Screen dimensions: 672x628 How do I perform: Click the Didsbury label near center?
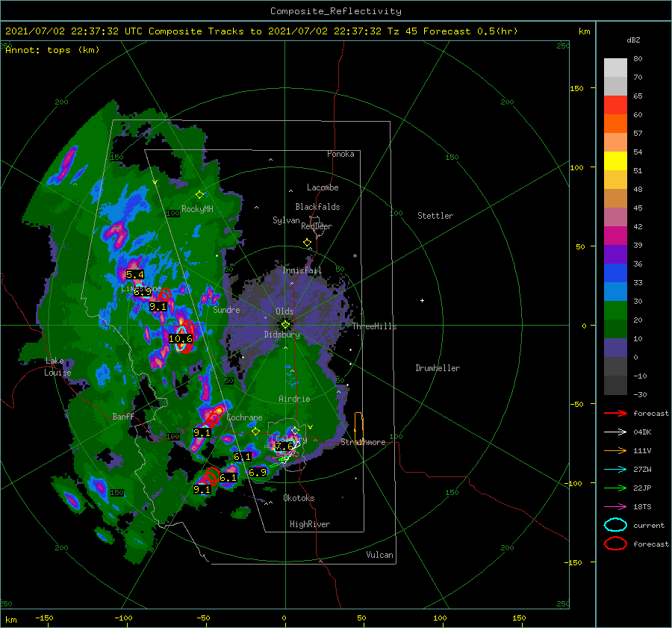pyautogui.click(x=282, y=335)
